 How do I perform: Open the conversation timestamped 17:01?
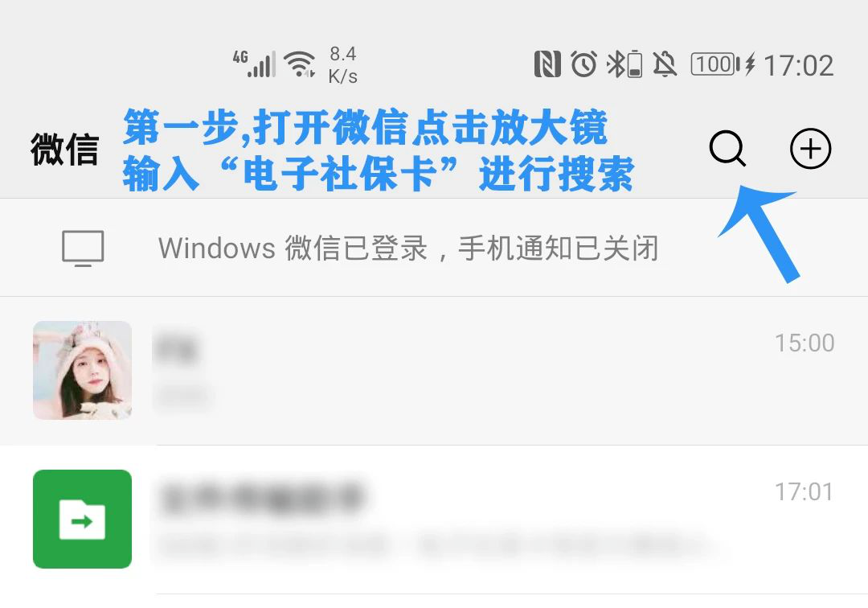click(x=434, y=520)
